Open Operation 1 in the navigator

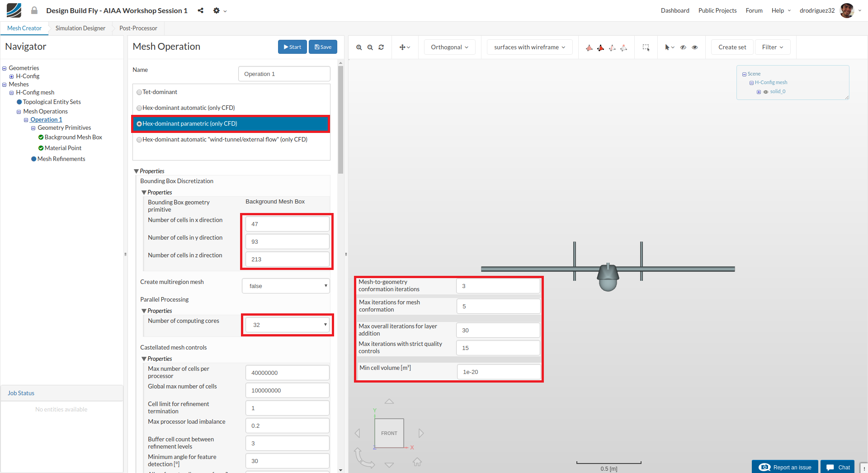pos(46,120)
